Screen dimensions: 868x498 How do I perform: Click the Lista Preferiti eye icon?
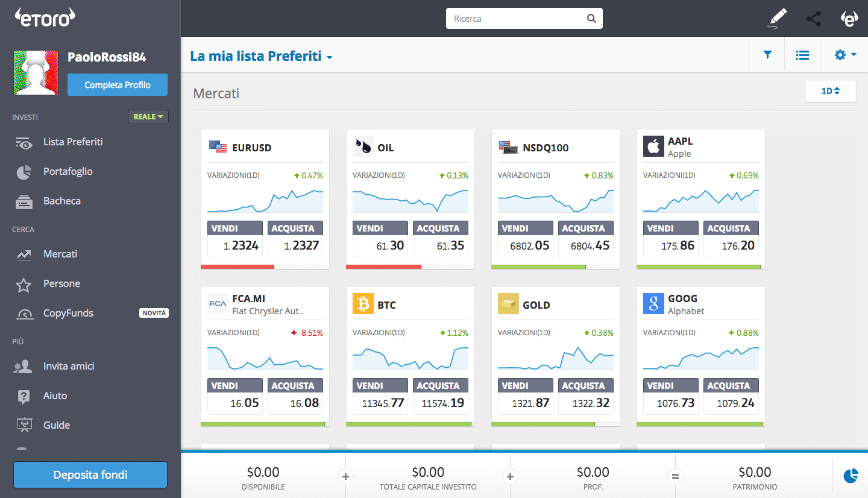coord(24,142)
